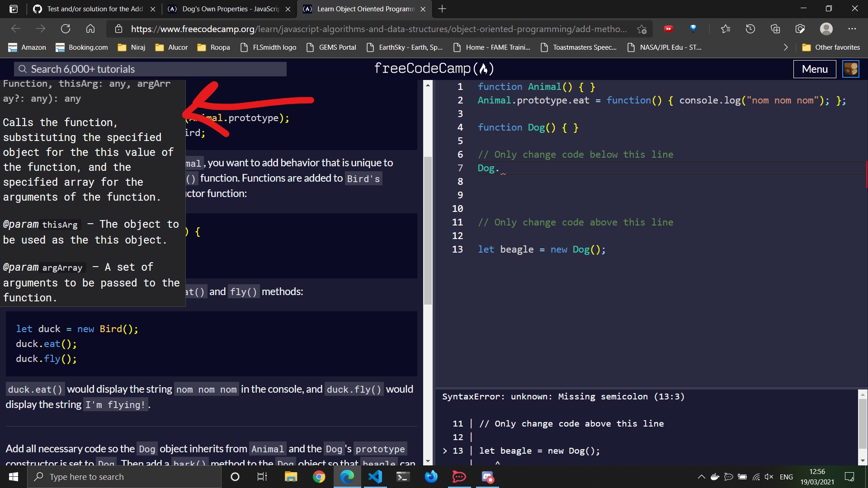Open the Niraj bookmarks folder
868x488 pixels.
point(132,47)
